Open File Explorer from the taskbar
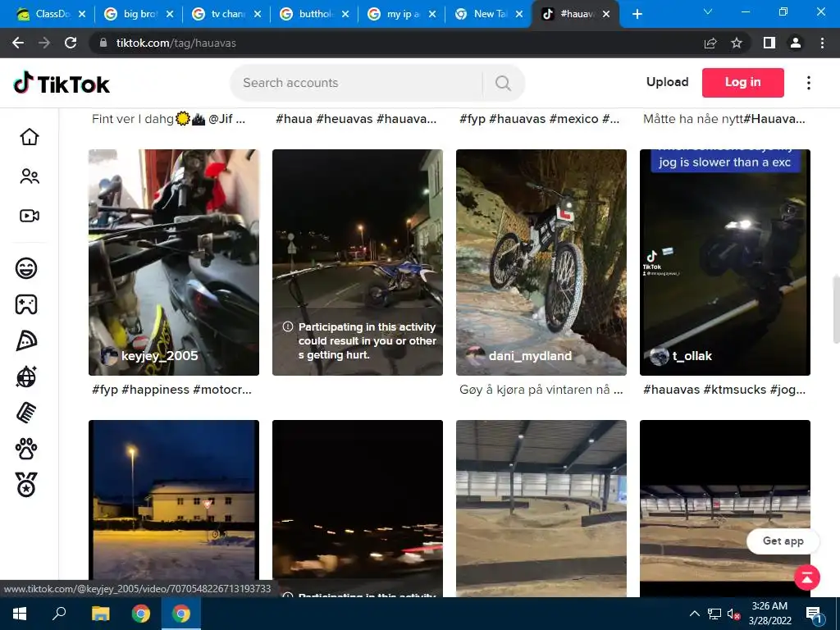Screen dimensions: 840x630 (x=100, y=614)
